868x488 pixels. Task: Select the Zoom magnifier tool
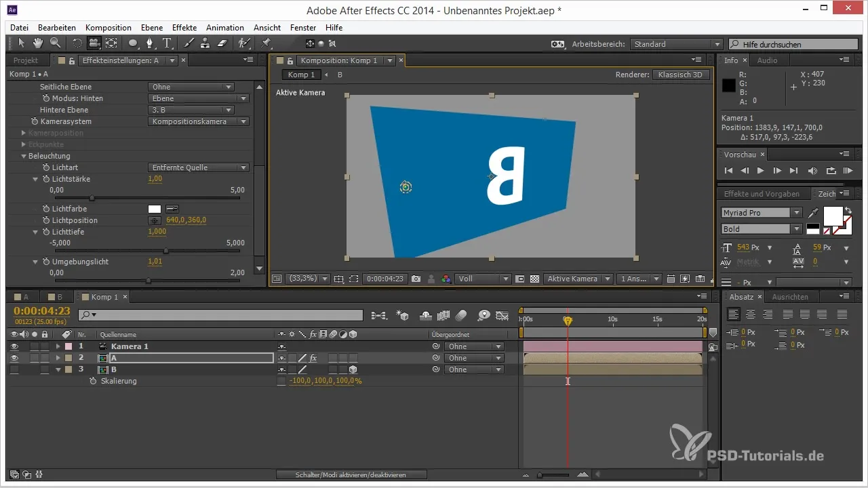54,43
